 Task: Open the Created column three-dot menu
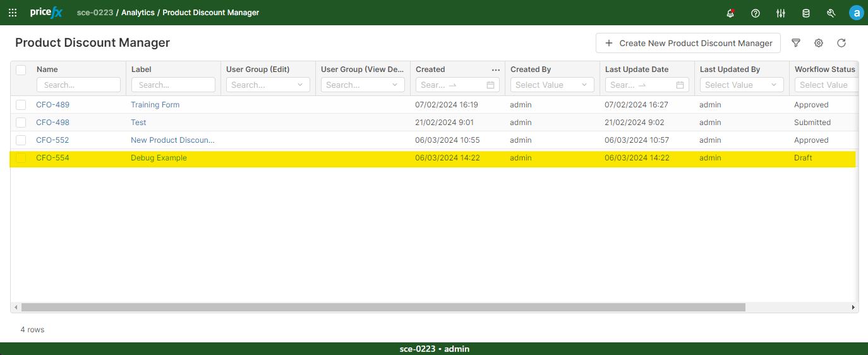point(496,69)
